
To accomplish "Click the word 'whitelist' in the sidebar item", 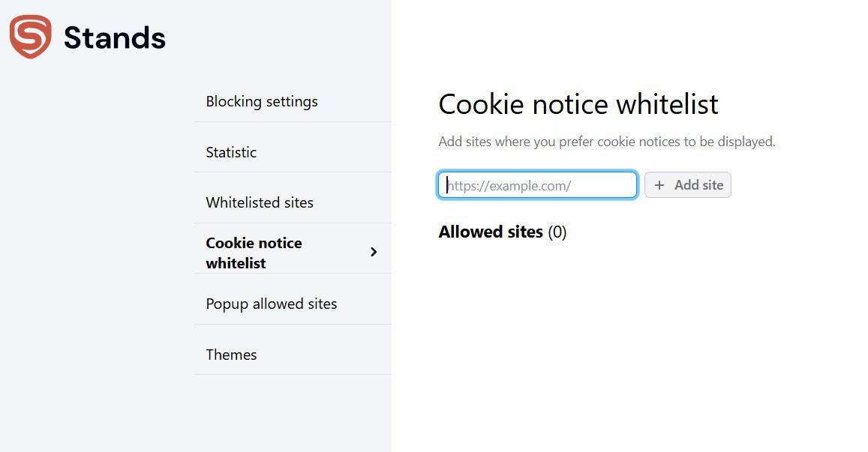I will tap(236, 263).
